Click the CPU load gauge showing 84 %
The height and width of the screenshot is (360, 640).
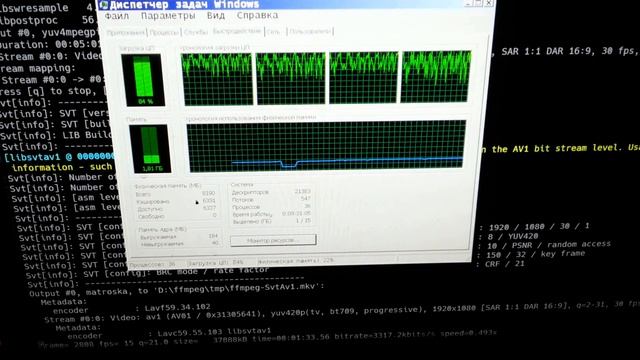point(143,80)
